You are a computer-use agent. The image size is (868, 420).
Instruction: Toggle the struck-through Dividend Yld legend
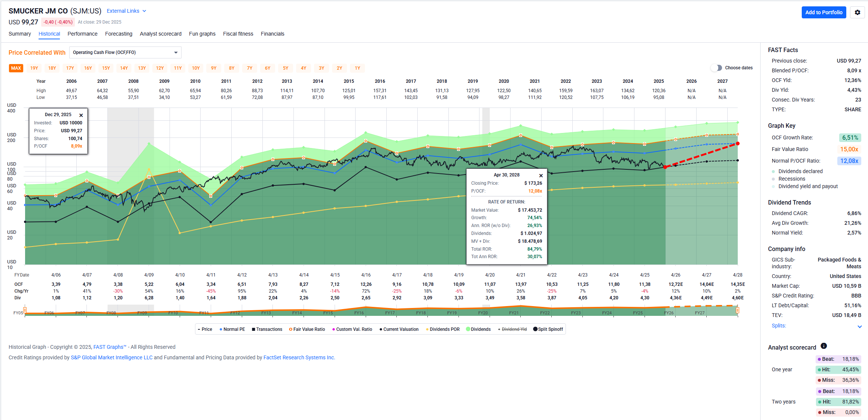pos(514,329)
